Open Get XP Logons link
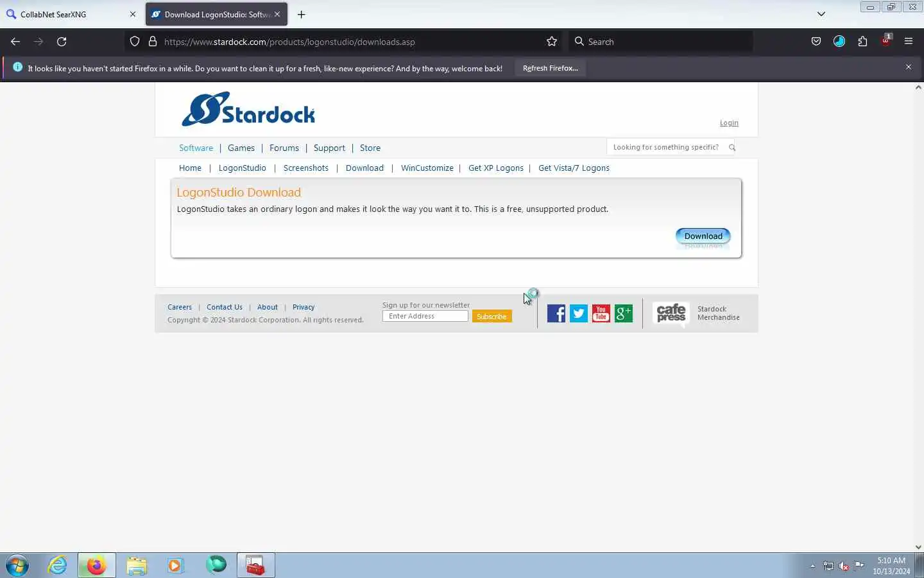This screenshot has width=924, height=578. click(x=496, y=168)
